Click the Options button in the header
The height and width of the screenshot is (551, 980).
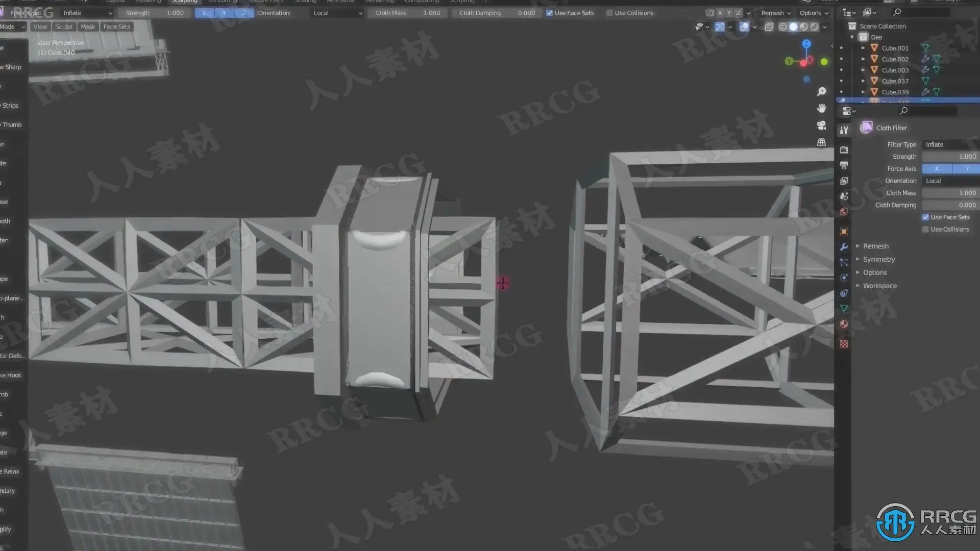pyautogui.click(x=814, y=13)
